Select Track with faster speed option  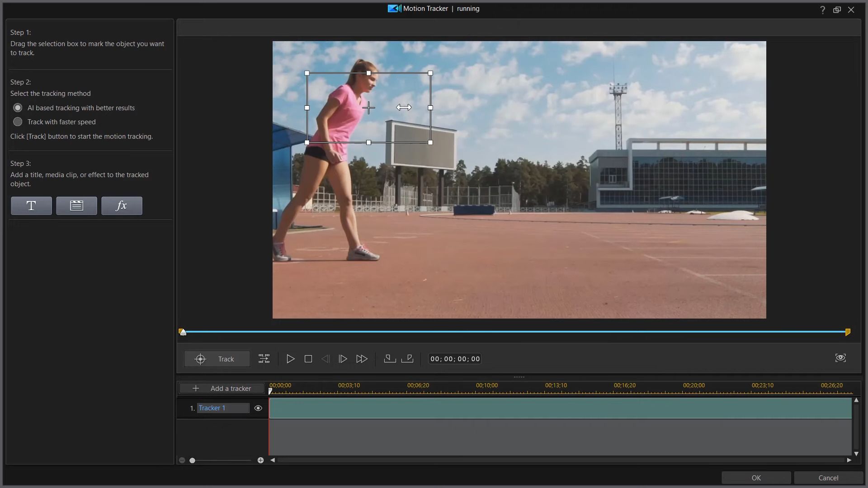18,122
